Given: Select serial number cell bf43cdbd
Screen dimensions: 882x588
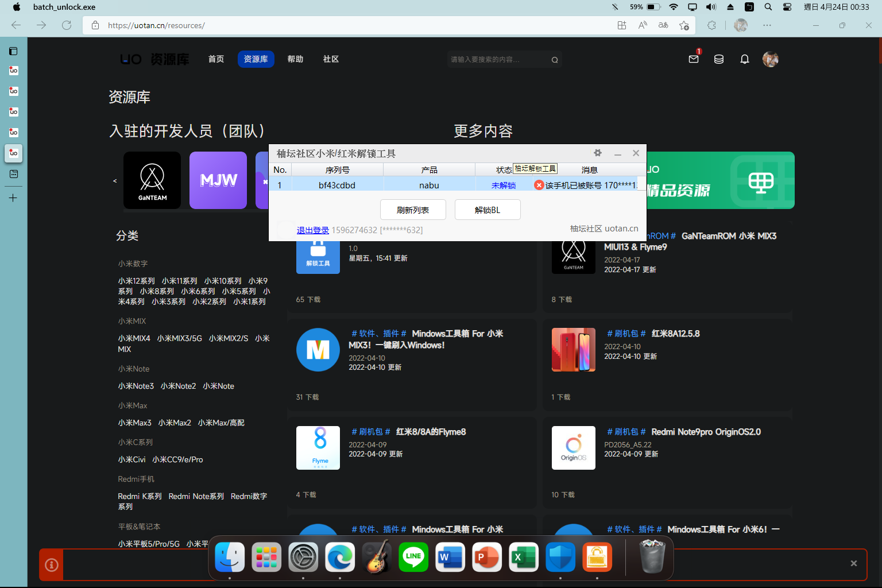Looking at the screenshot, I should pos(337,185).
